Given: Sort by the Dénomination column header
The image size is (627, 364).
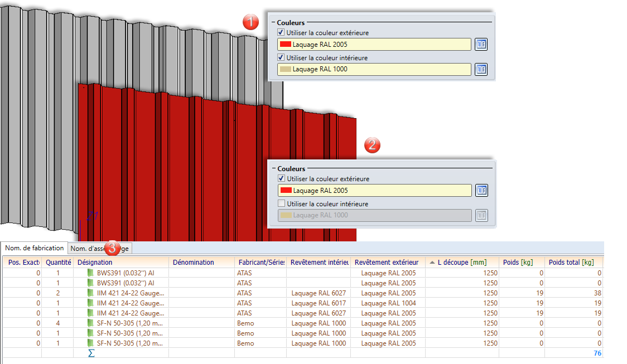Looking at the screenshot, I should tap(201, 263).
